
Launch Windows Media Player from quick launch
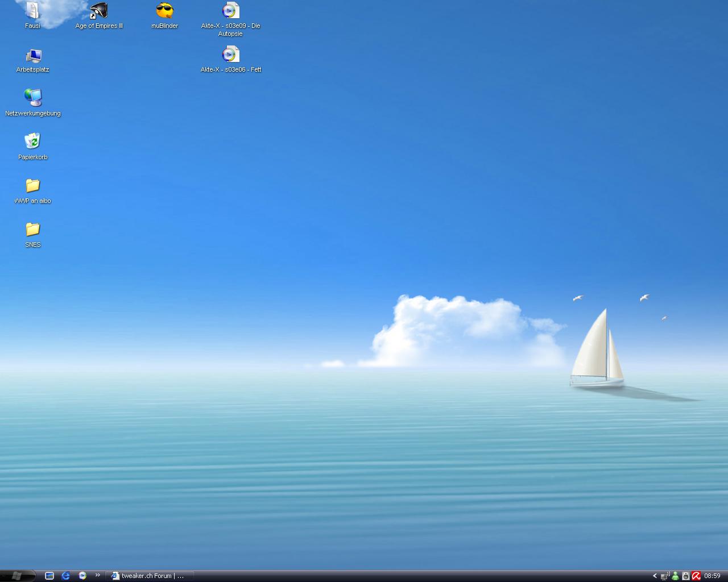tap(82, 576)
